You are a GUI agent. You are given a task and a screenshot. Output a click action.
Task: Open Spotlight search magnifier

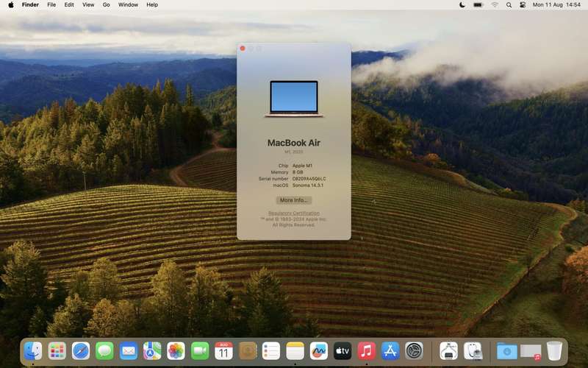click(509, 5)
